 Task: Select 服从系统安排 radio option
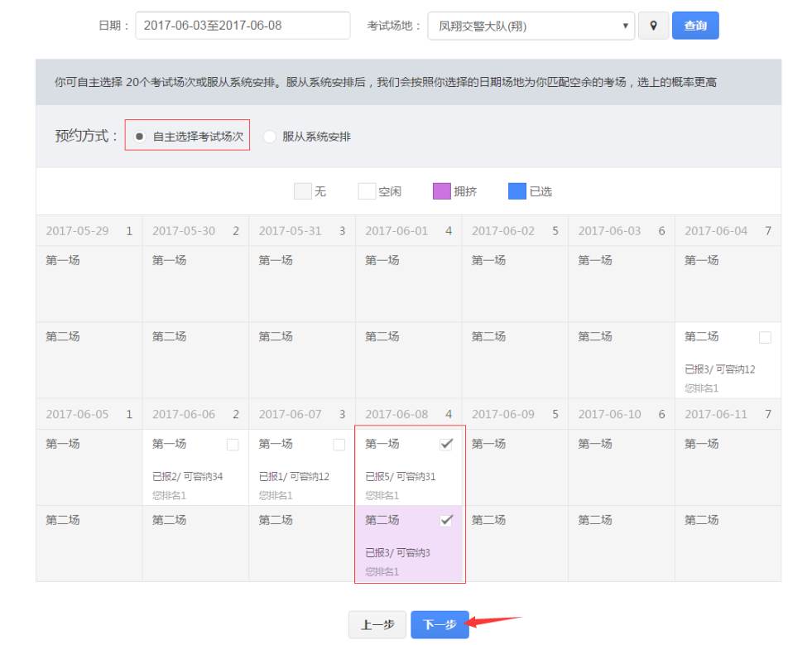tap(270, 137)
